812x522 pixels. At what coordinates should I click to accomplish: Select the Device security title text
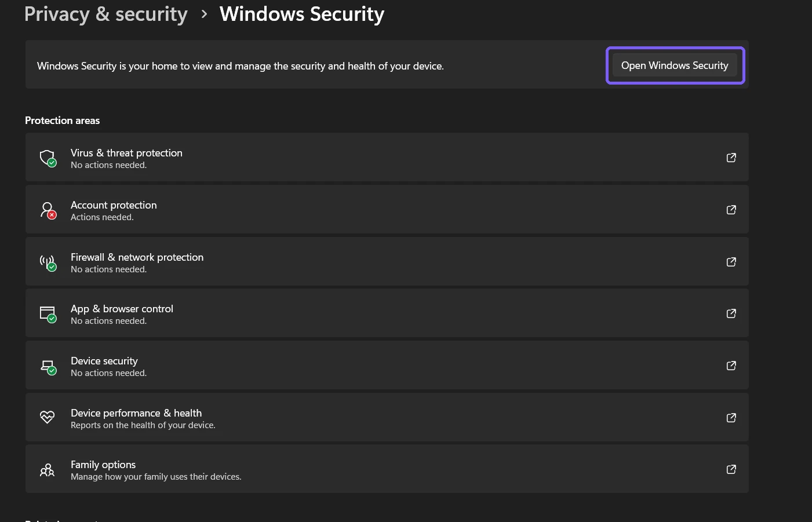tap(104, 361)
